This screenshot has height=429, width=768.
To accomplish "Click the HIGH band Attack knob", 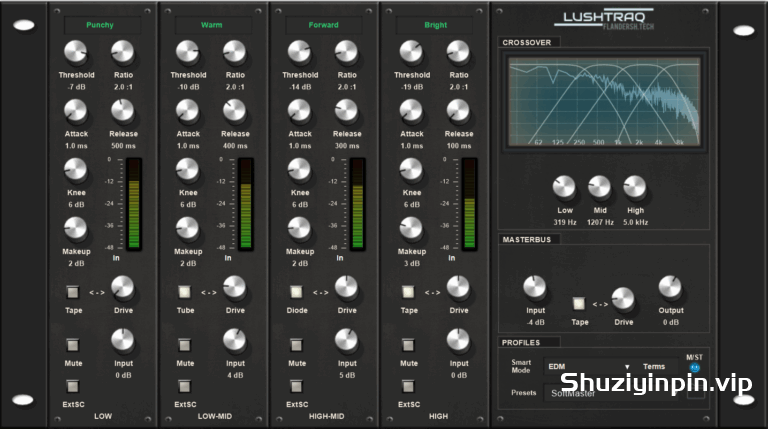I will coord(410,111).
